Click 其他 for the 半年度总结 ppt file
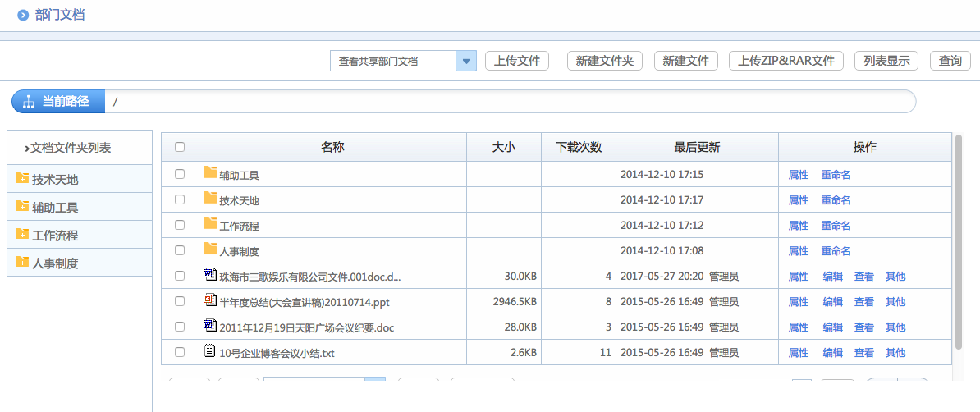Screen dimensions: 980x412 tap(895, 302)
